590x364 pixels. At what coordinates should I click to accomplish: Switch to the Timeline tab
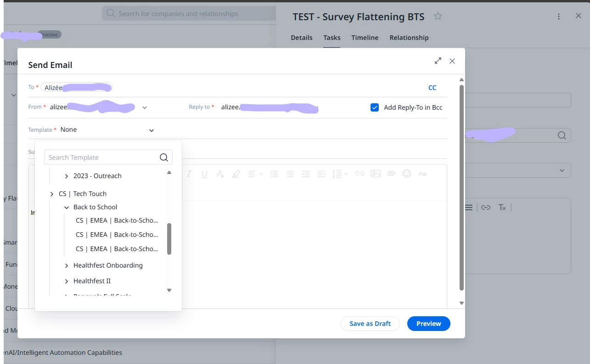pos(365,38)
